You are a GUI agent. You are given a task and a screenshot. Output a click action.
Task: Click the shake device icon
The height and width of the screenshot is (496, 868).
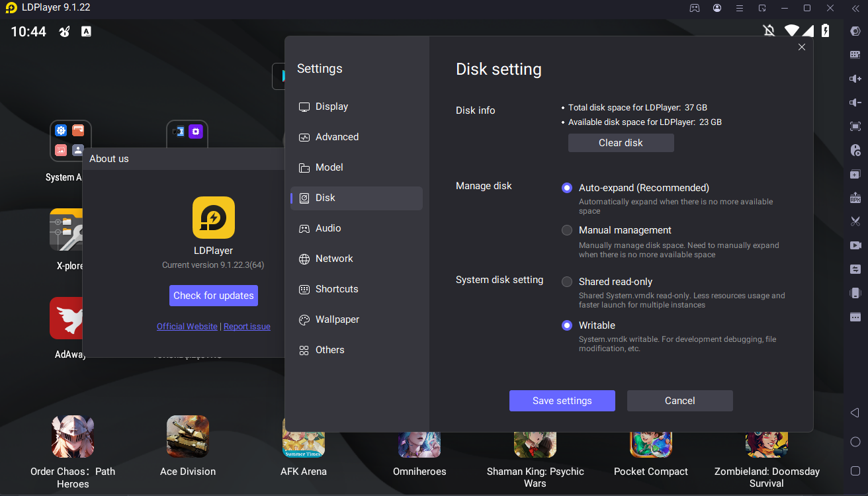(855, 293)
